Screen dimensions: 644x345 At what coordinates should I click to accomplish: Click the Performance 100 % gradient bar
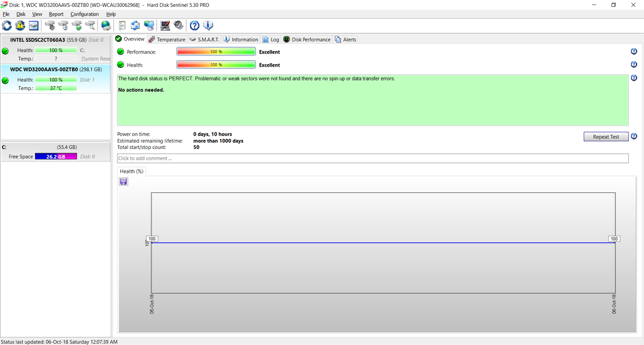[216, 52]
